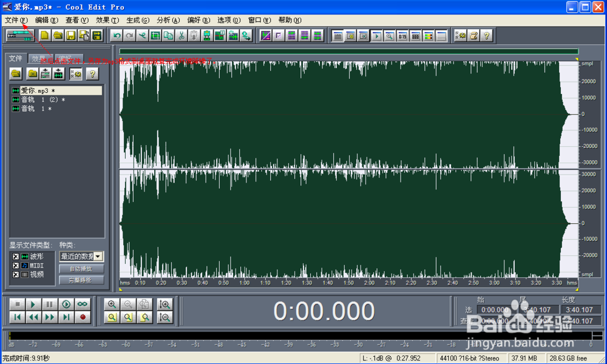Pause playback with the pause button
Viewport: 607px width, 364px height.
(50, 304)
